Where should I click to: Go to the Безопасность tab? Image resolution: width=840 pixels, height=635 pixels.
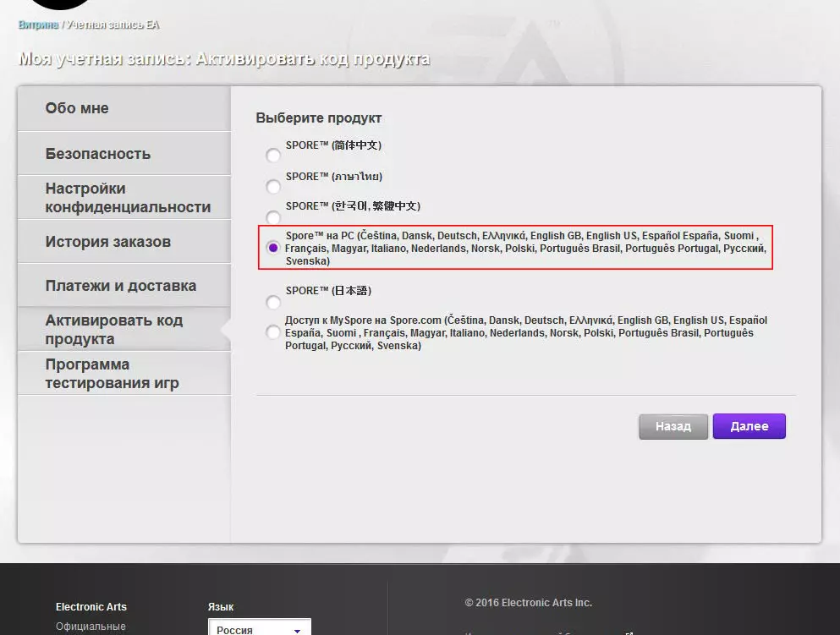124,154
